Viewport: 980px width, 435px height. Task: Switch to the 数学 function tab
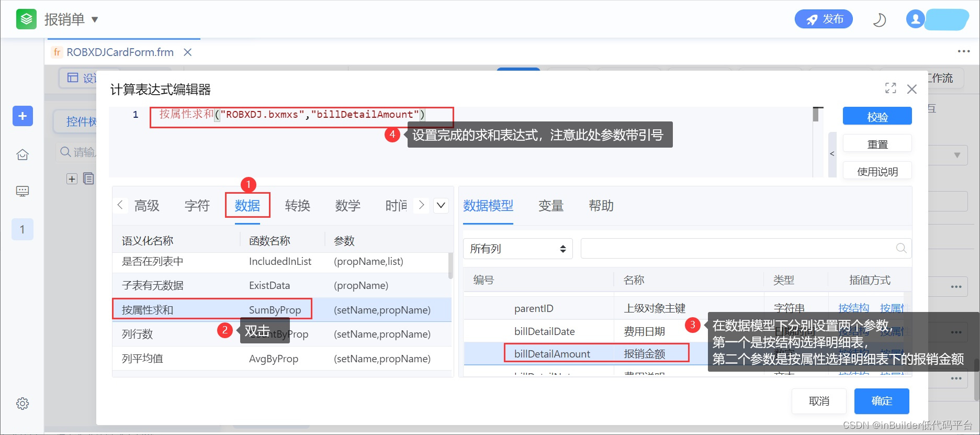(x=347, y=206)
